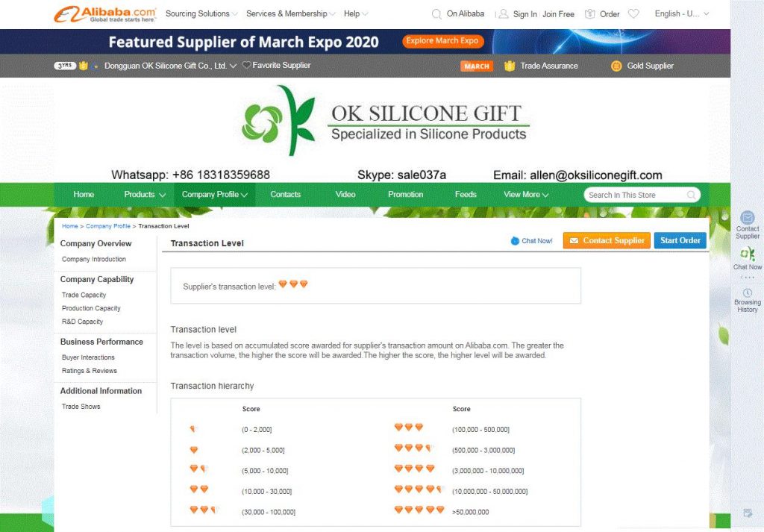Open the Contacts tab
The height and width of the screenshot is (532, 764).
click(286, 195)
